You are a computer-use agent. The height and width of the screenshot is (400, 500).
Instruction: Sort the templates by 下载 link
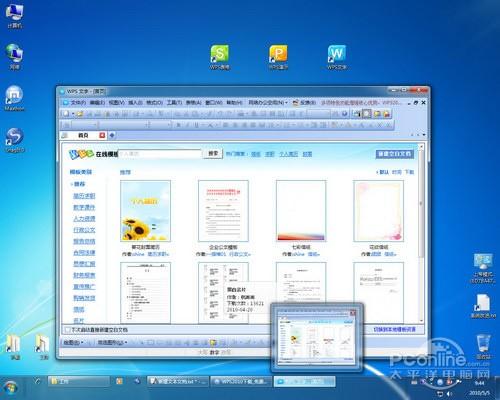pos(409,172)
